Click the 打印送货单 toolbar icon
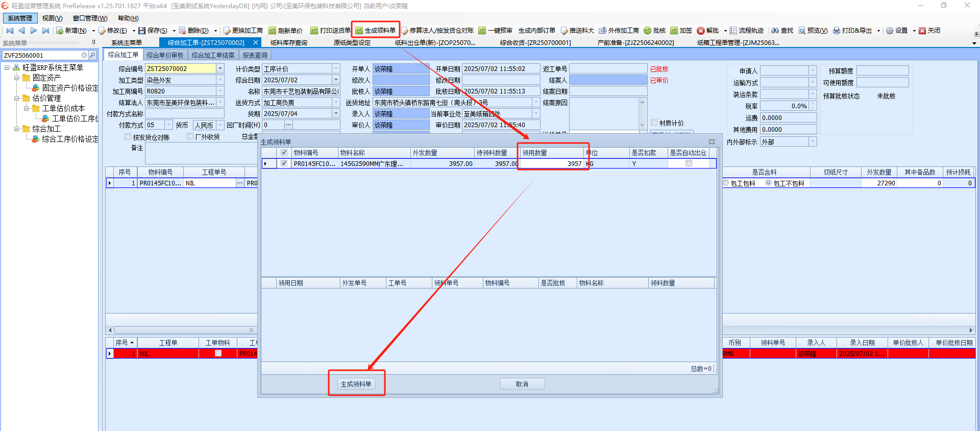This screenshot has width=980, height=431. [x=314, y=31]
